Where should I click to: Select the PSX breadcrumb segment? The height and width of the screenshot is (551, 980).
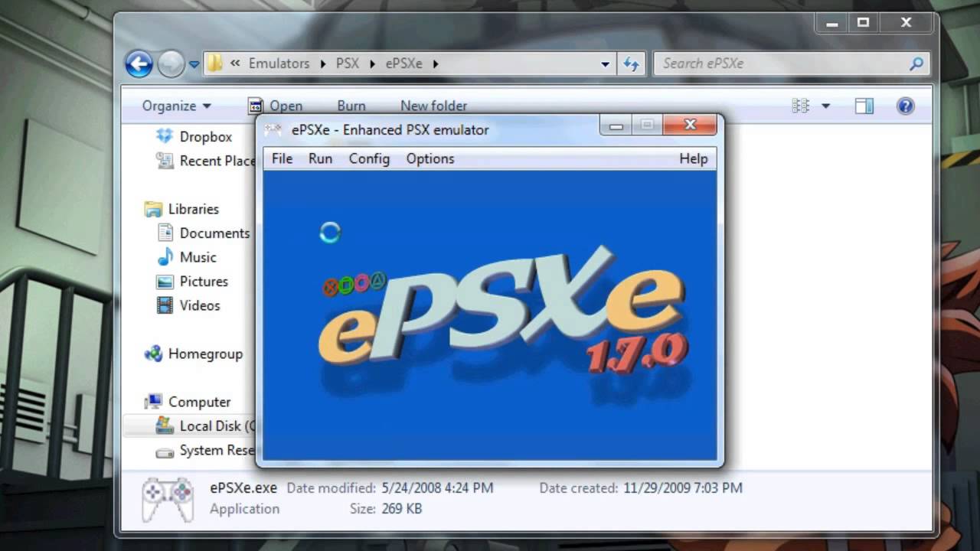click(347, 64)
